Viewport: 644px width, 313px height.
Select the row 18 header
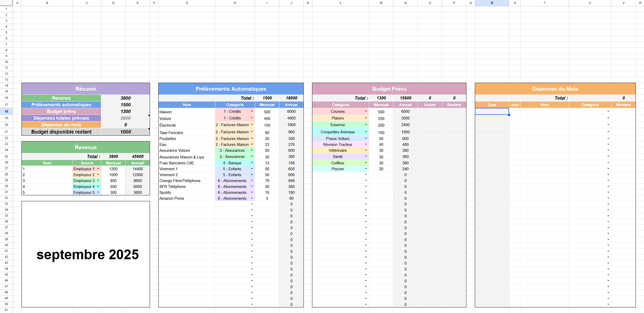coord(6,112)
